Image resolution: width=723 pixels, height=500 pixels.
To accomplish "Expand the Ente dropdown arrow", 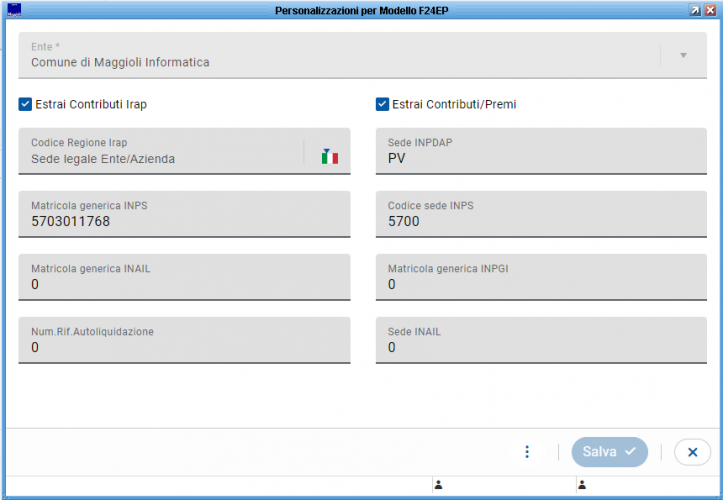I will pyautogui.click(x=683, y=55).
